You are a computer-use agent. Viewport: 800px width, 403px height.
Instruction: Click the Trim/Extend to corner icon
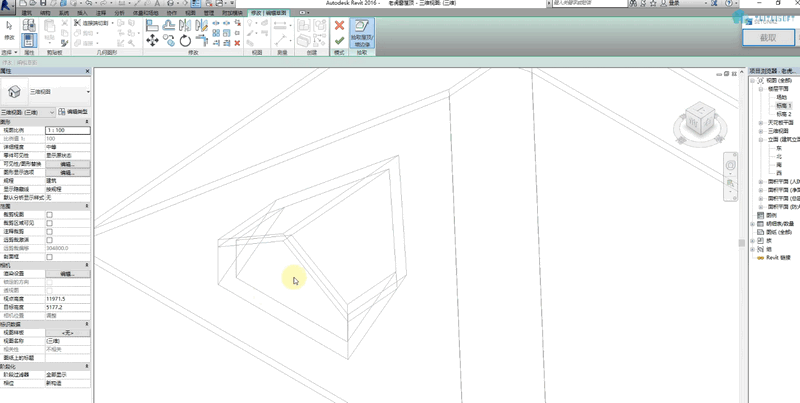coord(202,40)
